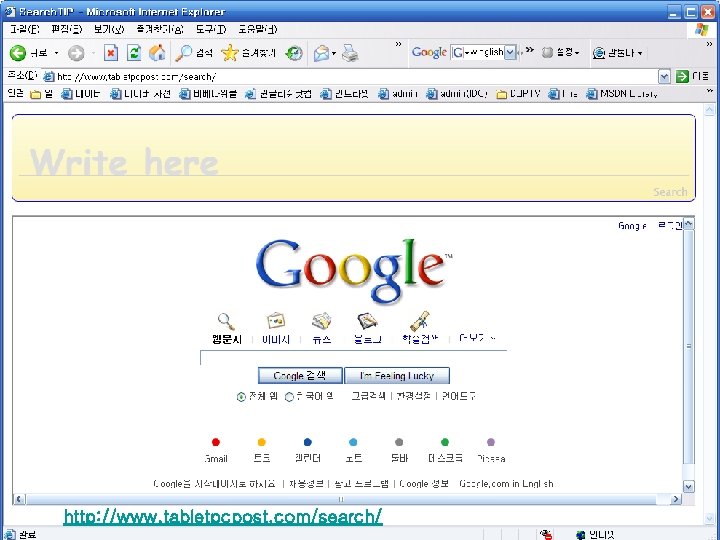Click the green Go arrow beside the address bar
The height and width of the screenshot is (540, 720).
pyautogui.click(x=682, y=76)
